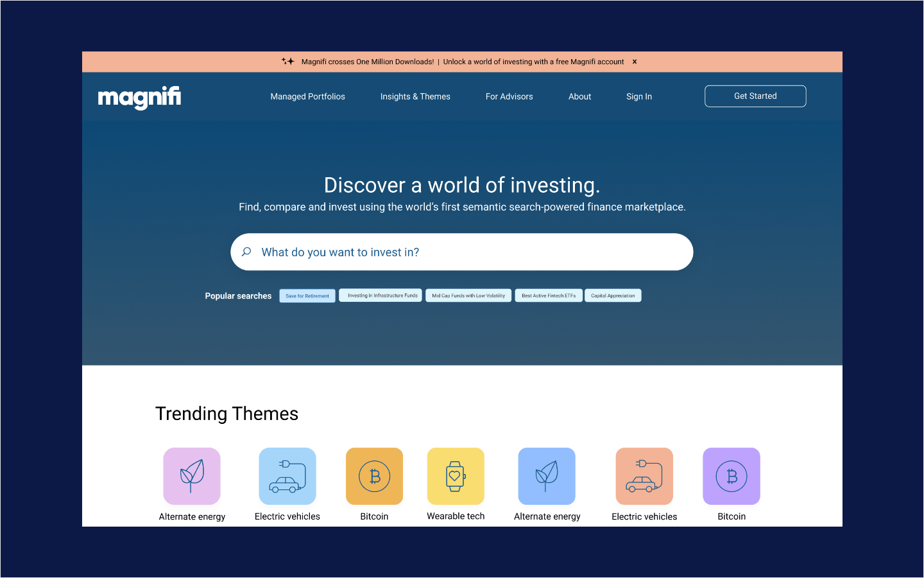Click the 'Wearable tech' label text

pos(456,516)
